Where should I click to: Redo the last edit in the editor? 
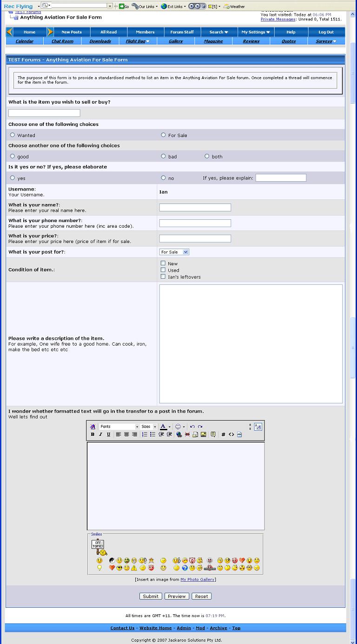(x=200, y=427)
